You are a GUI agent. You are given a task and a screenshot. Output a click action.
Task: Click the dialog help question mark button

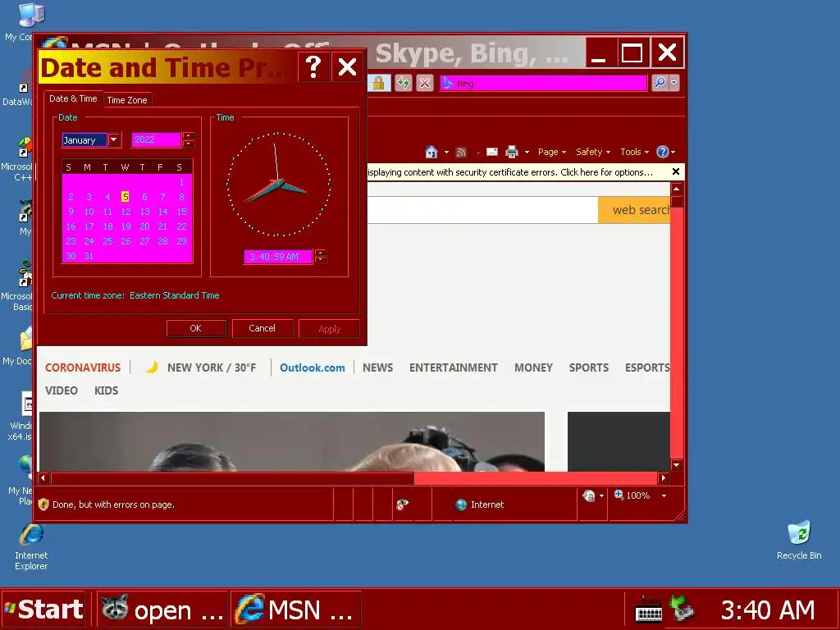(313, 67)
